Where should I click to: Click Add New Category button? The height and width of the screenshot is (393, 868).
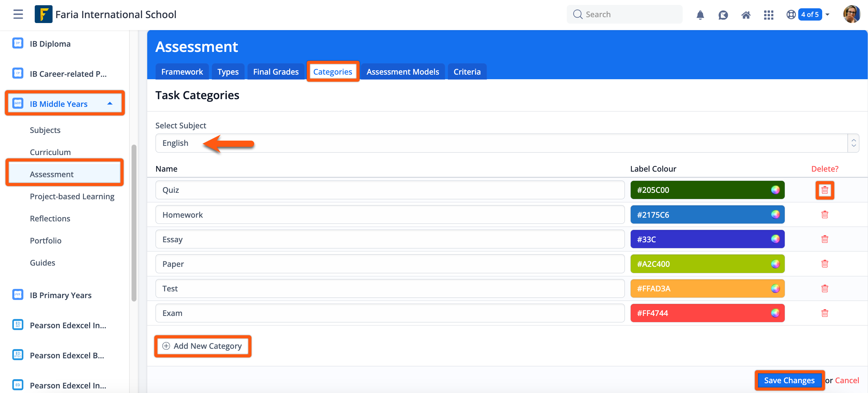[x=203, y=346]
